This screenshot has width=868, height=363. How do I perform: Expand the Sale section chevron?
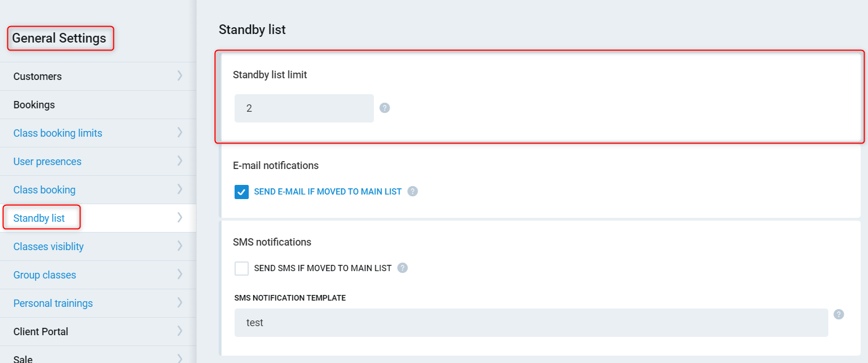180,358
